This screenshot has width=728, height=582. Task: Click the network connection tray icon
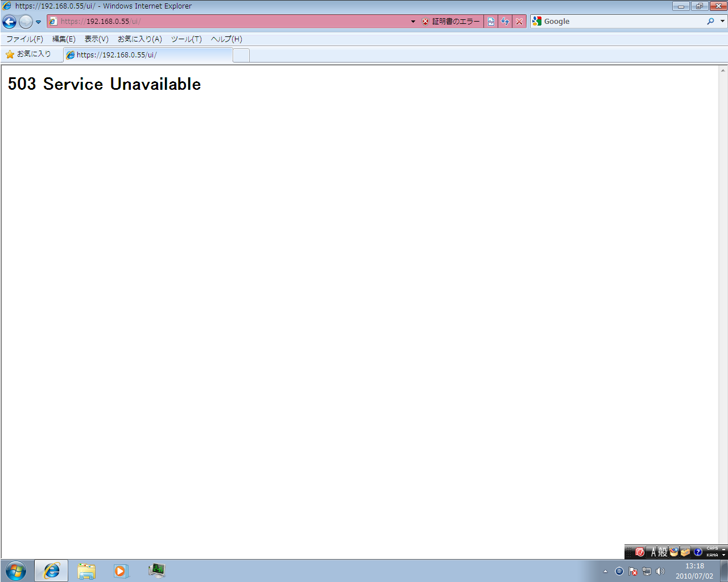pos(647,571)
